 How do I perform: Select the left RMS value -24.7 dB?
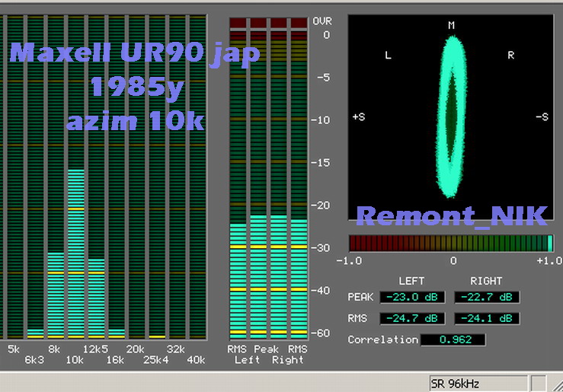412,318
